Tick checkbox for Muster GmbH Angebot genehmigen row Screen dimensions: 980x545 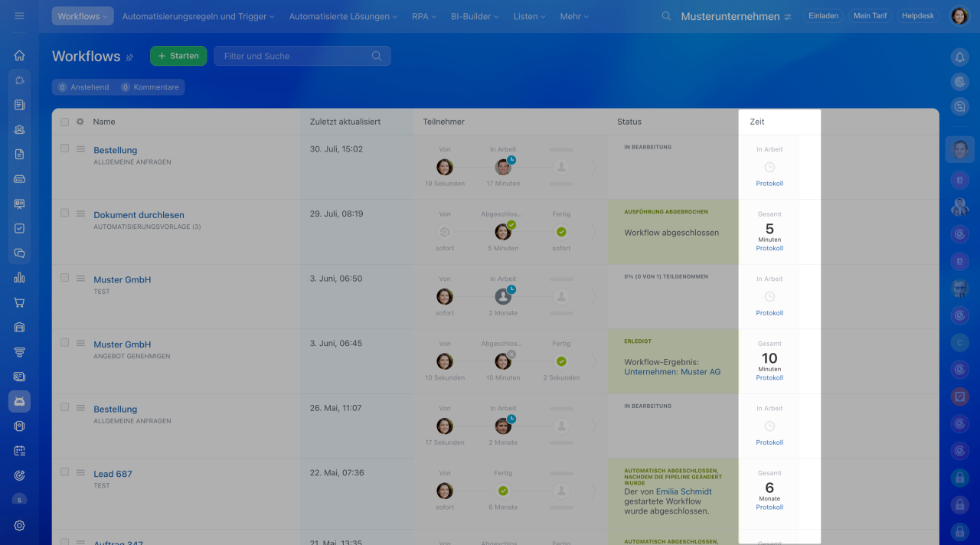point(64,342)
